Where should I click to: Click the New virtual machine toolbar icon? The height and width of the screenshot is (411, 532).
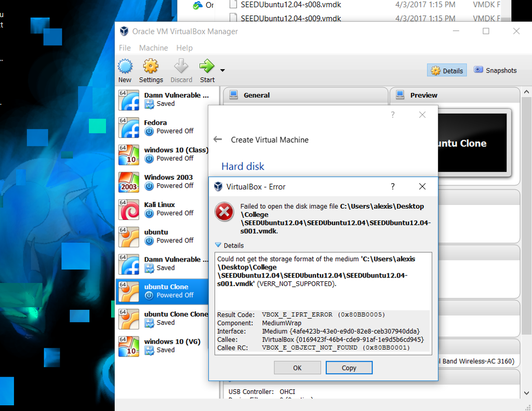125,66
